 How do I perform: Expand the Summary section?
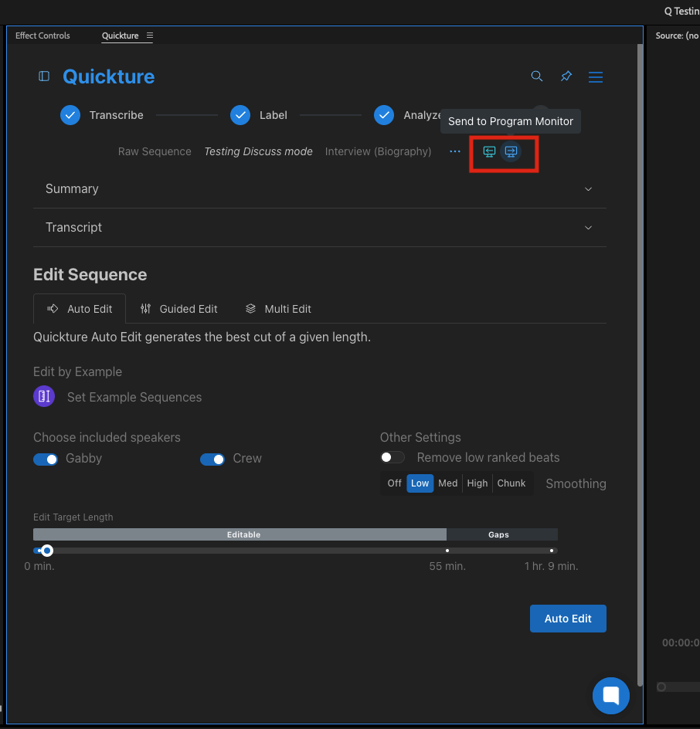tap(320, 188)
